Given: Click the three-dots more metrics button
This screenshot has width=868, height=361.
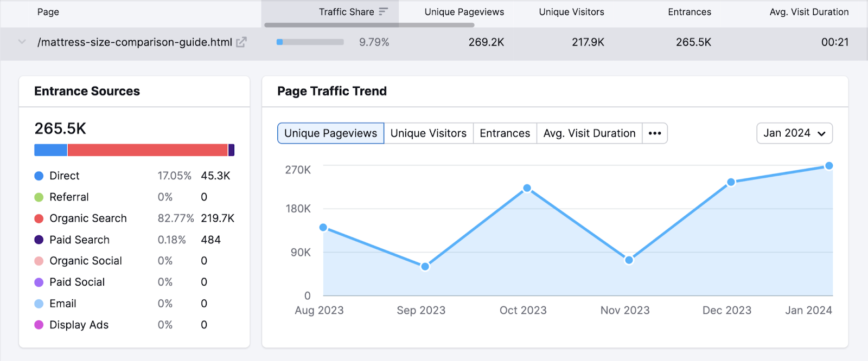Looking at the screenshot, I should (655, 133).
